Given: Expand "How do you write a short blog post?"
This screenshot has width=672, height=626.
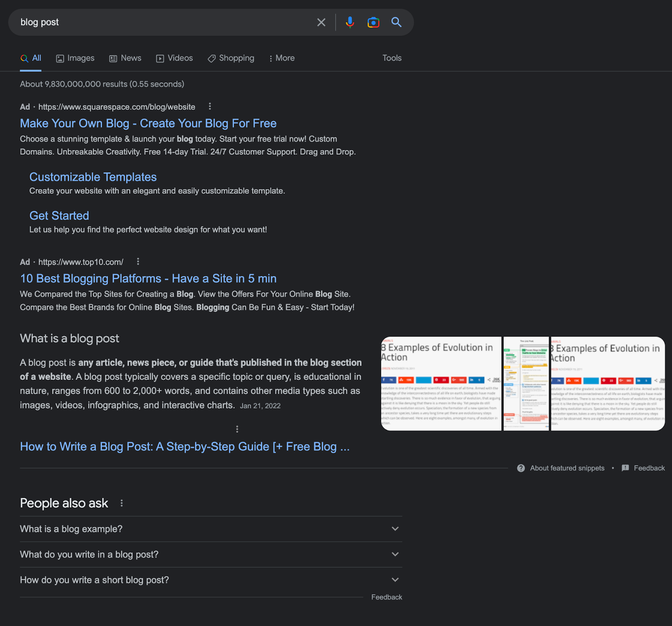Looking at the screenshot, I should coord(395,580).
